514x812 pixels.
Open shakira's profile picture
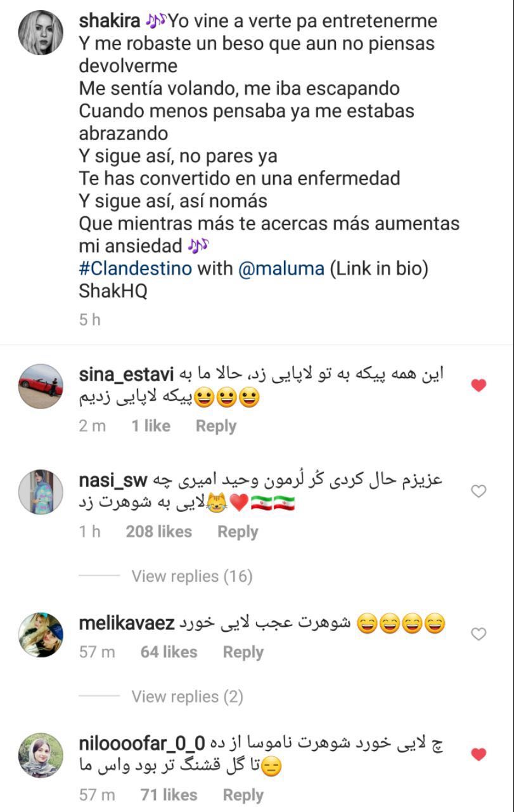tap(41, 33)
